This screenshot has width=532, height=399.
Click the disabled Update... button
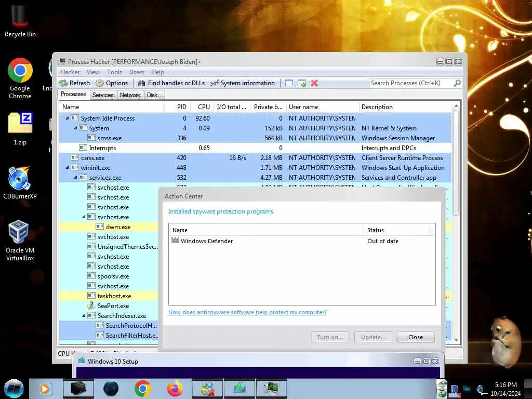(x=373, y=337)
